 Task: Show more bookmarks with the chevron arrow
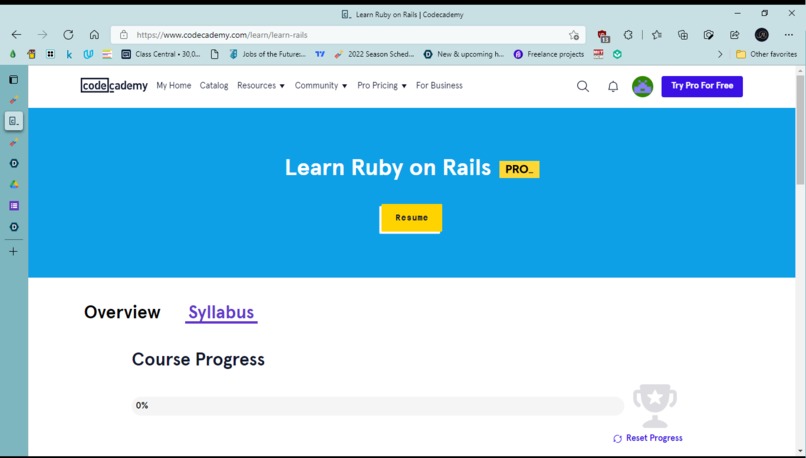pyautogui.click(x=720, y=54)
